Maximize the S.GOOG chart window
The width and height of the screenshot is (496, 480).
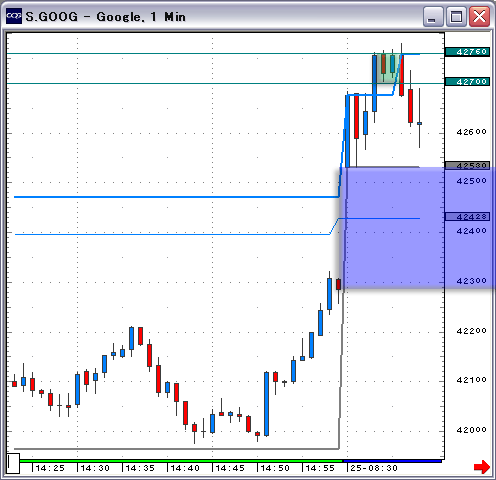(x=456, y=16)
